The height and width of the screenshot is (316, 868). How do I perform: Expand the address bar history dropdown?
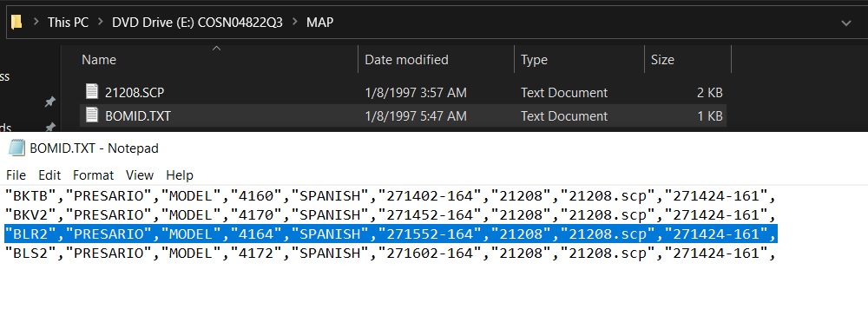click(845, 23)
